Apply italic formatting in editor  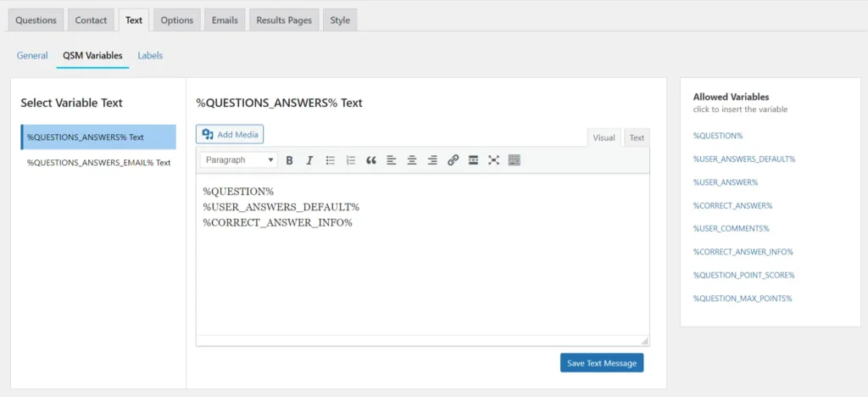click(309, 160)
